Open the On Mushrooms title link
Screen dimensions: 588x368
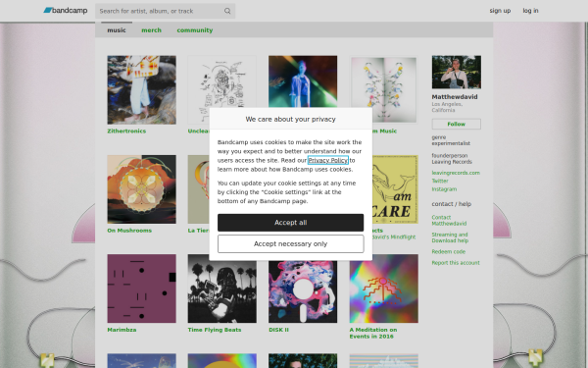(x=129, y=231)
